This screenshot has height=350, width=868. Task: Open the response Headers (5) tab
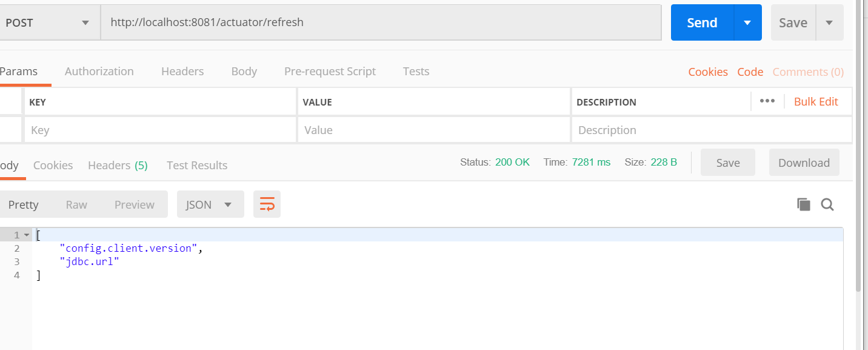(x=118, y=165)
